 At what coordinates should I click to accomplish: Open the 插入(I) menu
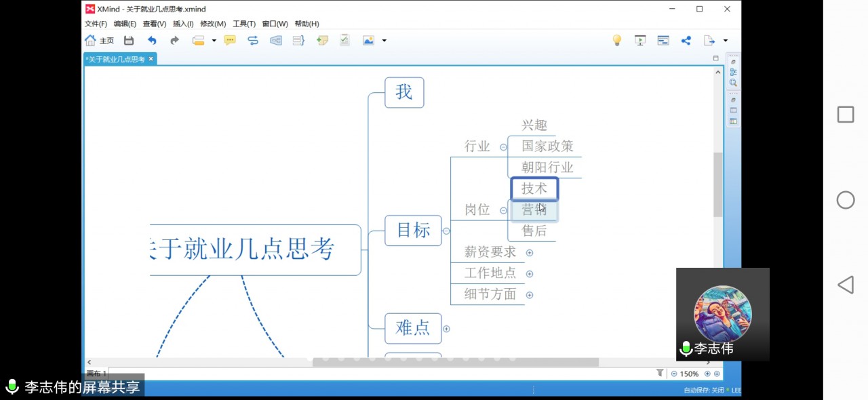tap(183, 24)
